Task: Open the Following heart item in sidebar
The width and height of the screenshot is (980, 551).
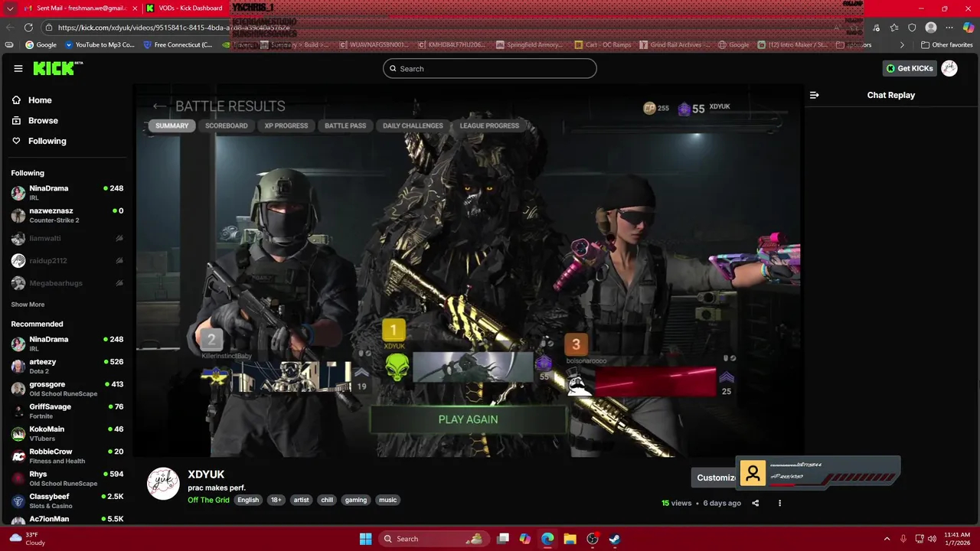Action: [39, 141]
